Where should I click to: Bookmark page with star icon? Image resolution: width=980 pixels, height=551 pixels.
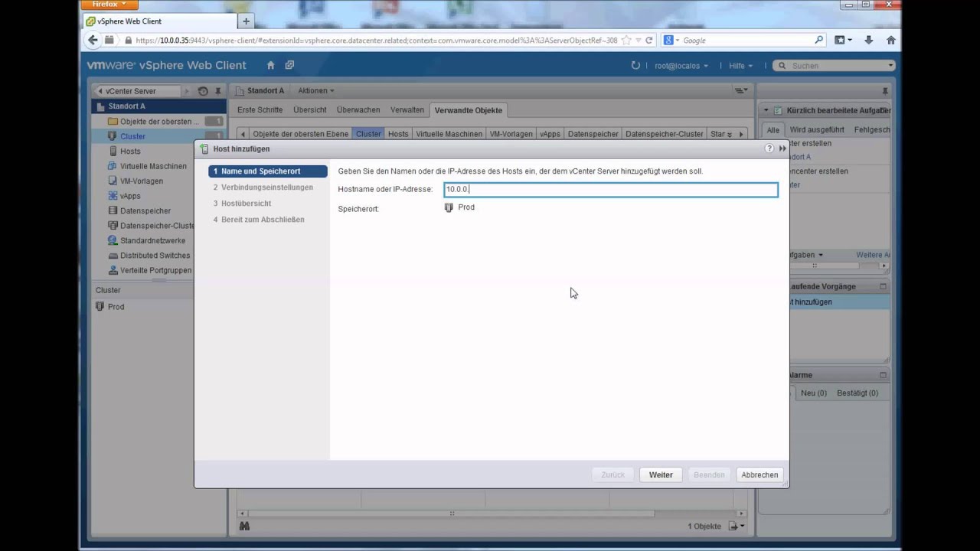[626, 41]
